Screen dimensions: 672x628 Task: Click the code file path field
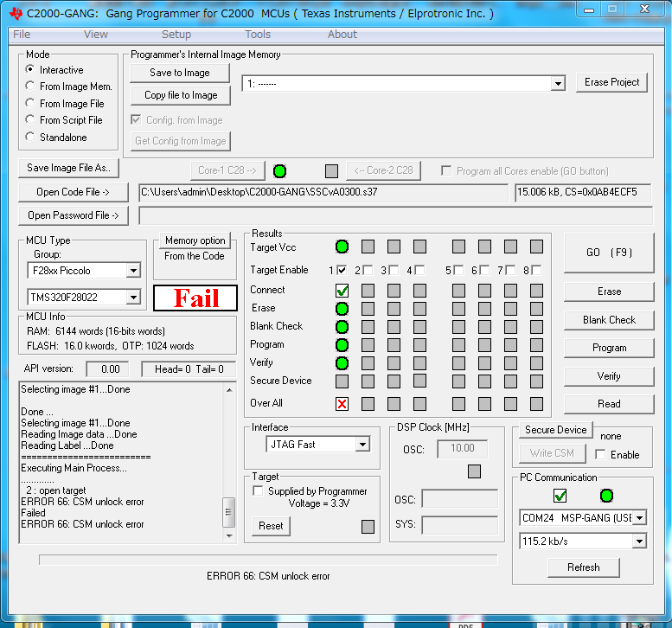(323, 193)
